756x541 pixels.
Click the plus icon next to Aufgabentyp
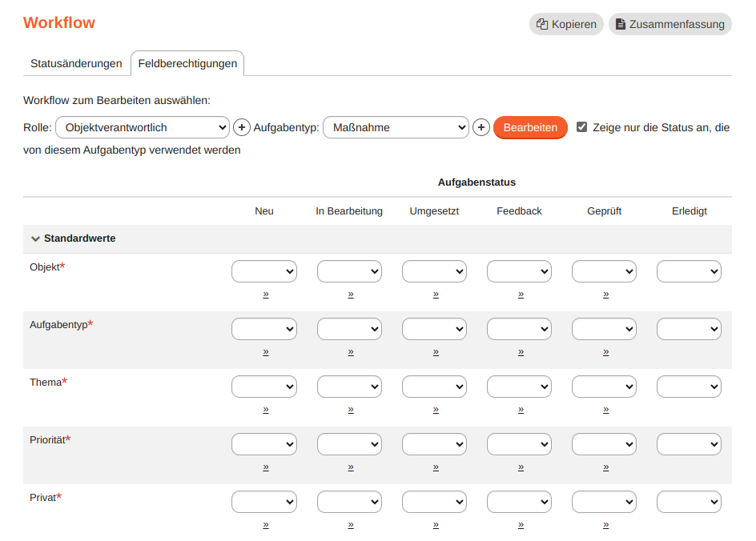tap(481, 127)
